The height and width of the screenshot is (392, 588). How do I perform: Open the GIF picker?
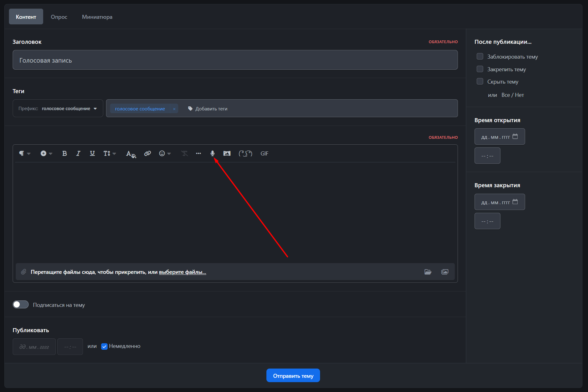264,153
